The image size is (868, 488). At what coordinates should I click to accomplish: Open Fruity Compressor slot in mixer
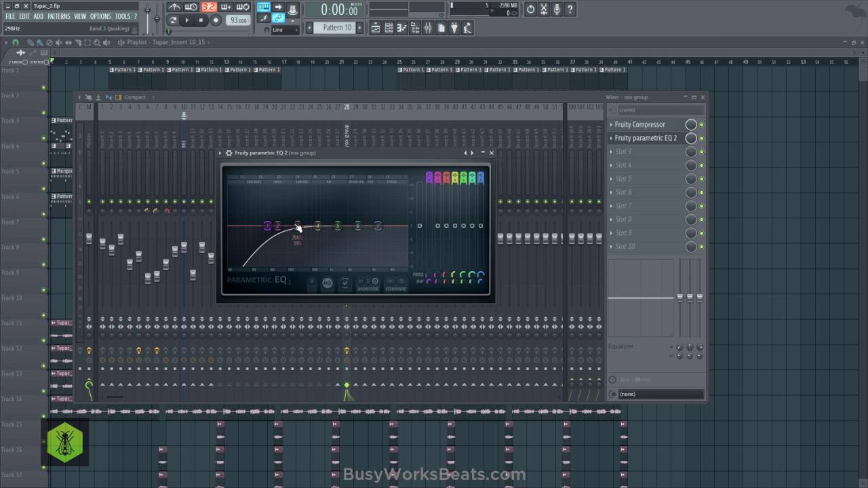639,125
